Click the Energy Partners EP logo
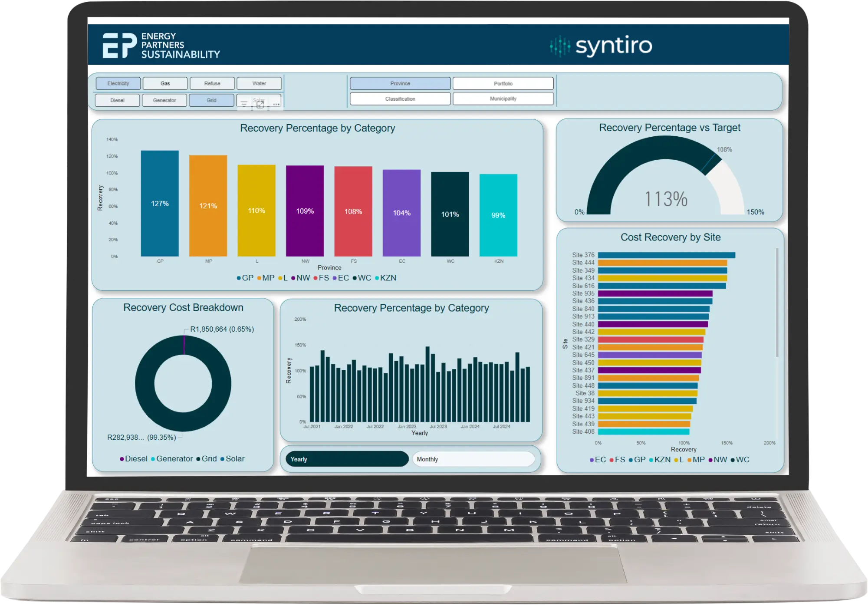 [x=119, y=46]
